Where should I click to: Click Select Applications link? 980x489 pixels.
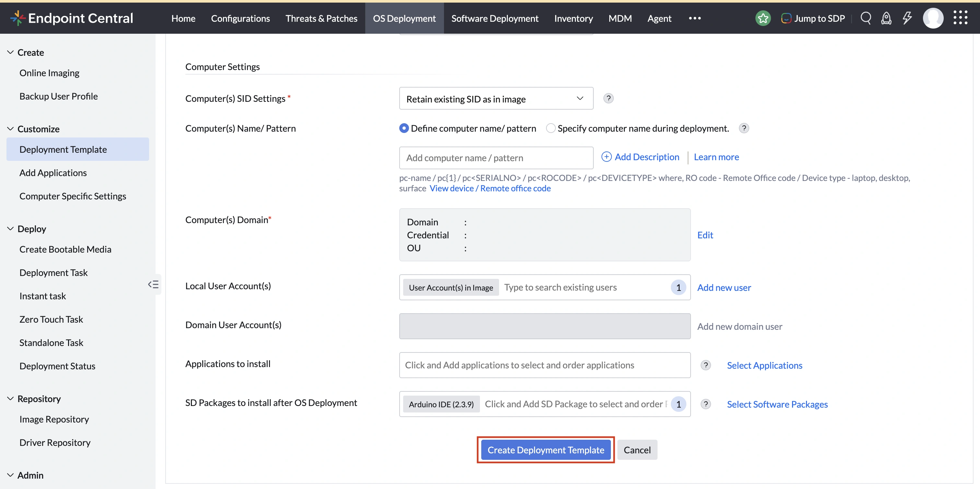coord(764,365)
